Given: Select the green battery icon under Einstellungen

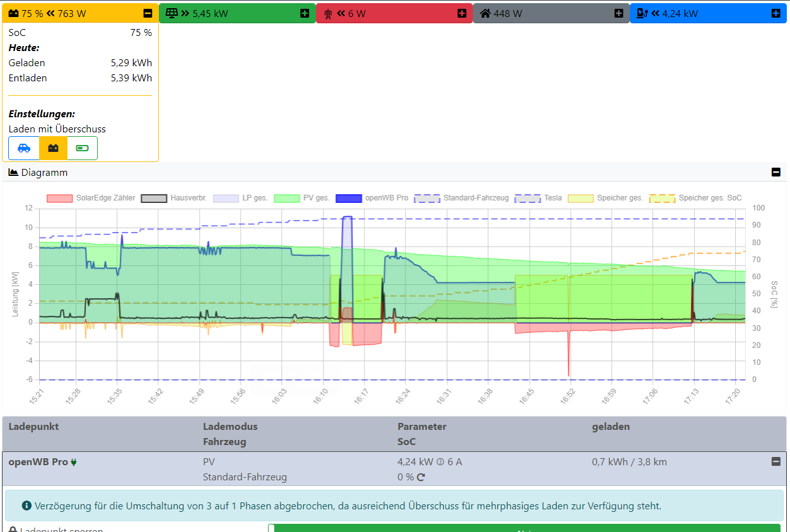Looking at the screenshot, I should (83, 148).
